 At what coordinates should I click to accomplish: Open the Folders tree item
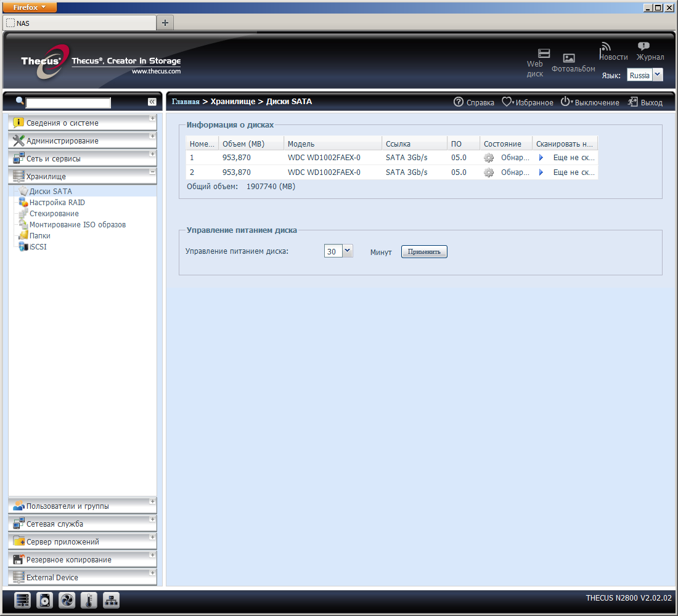40,235
